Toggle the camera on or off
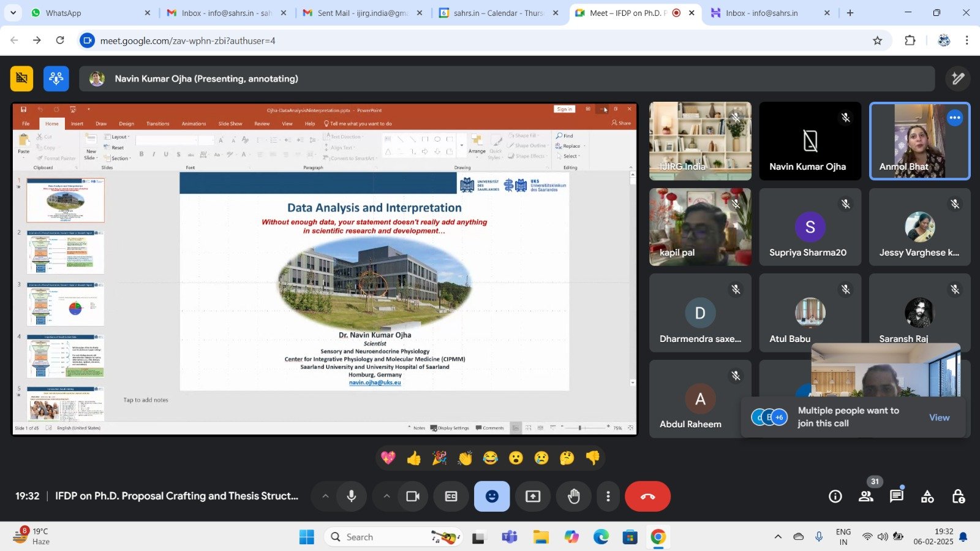 click(x=413, y=496)
